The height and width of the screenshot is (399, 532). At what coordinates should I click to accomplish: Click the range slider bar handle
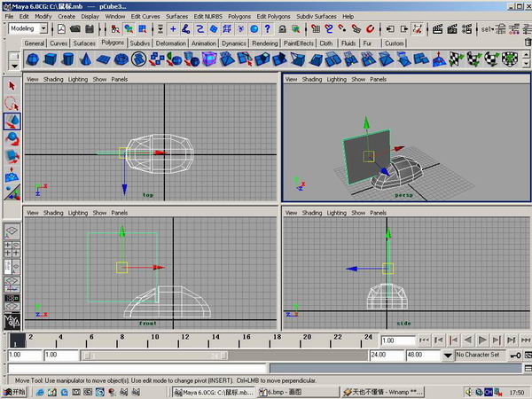155,356
